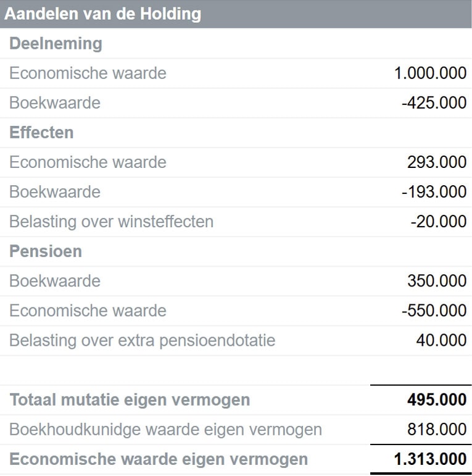Select the 1.313.000 final total
Image resolution: width=472 pixels, height=476 pixels.
(x=430, y=459)
